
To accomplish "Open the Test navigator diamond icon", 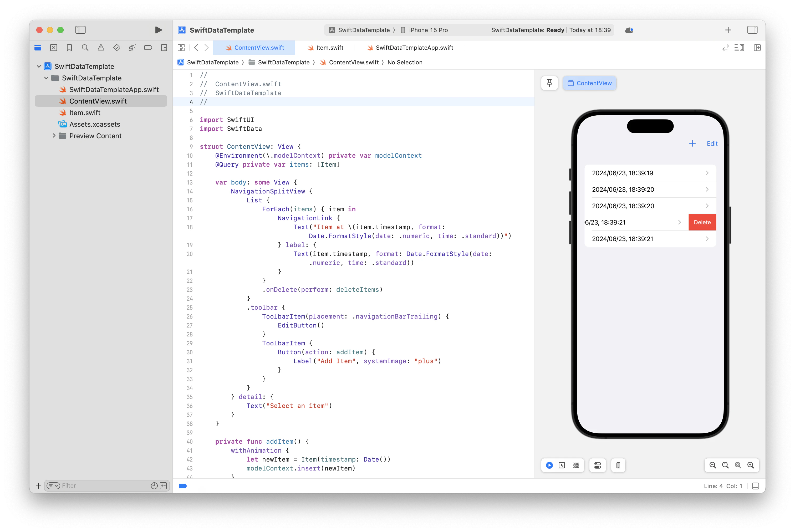I will tap(117, 48).
